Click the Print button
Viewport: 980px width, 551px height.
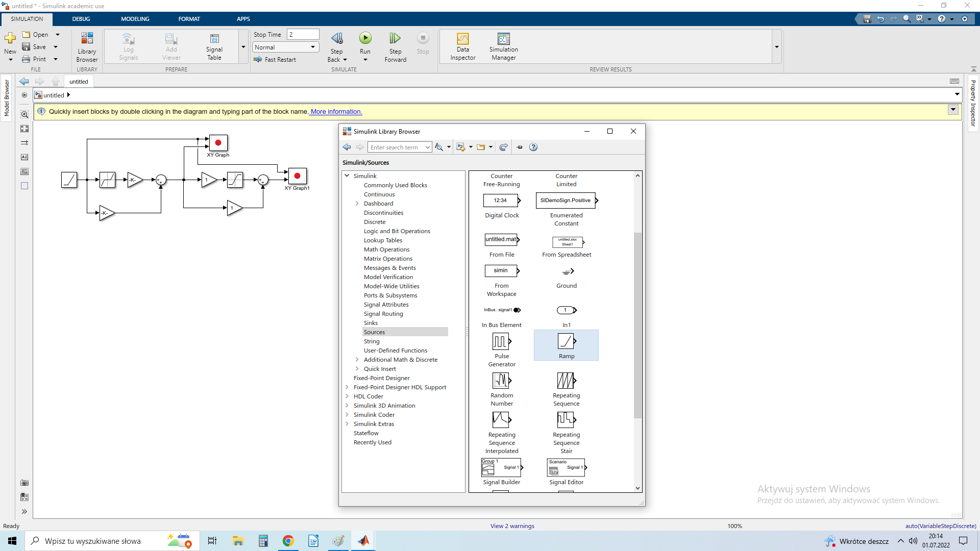click(34, 59)
